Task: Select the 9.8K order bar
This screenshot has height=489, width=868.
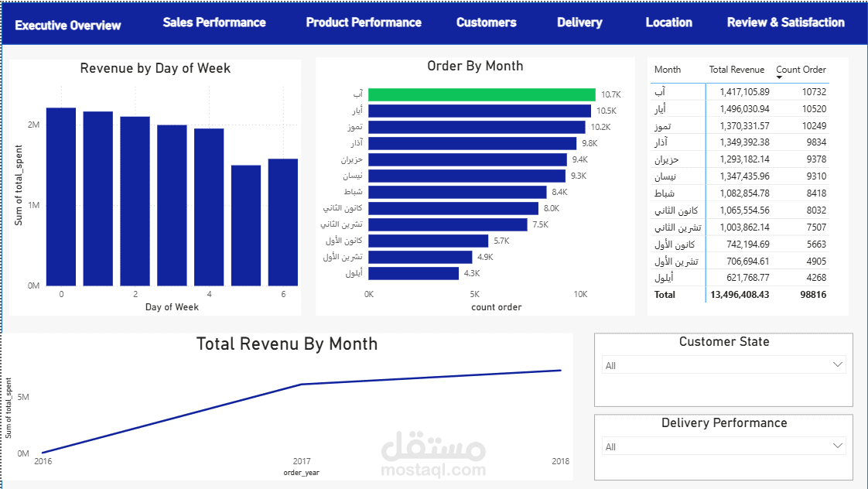Action: click(472, 143)
